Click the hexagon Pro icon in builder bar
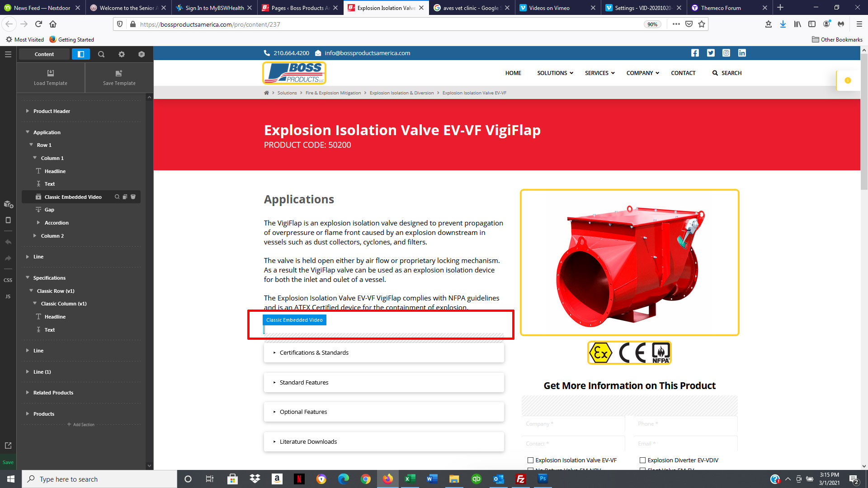Viewport: 868px width, 488px height. pos(142,54)
